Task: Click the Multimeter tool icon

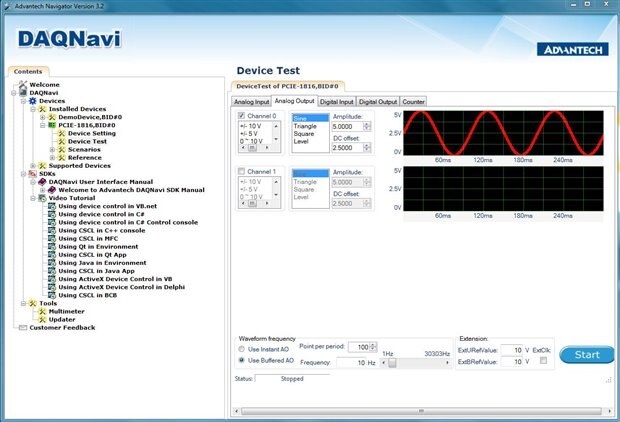Action: 42,311
